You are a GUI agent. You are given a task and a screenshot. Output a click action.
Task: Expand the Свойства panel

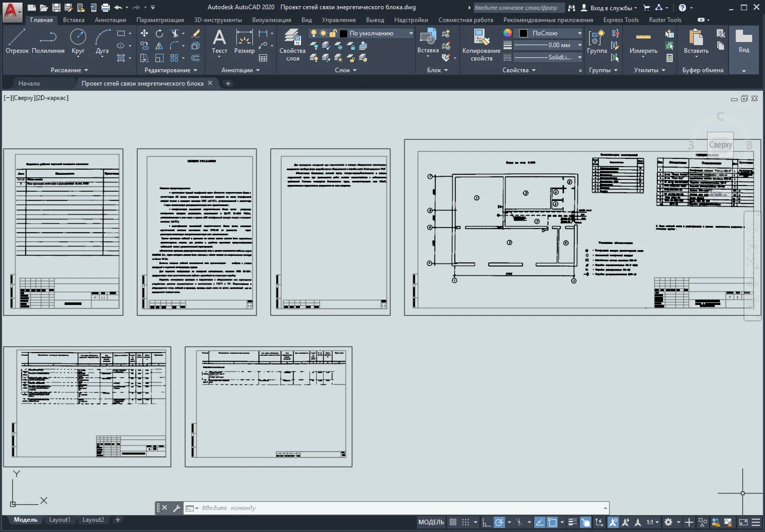coord(519,70)
